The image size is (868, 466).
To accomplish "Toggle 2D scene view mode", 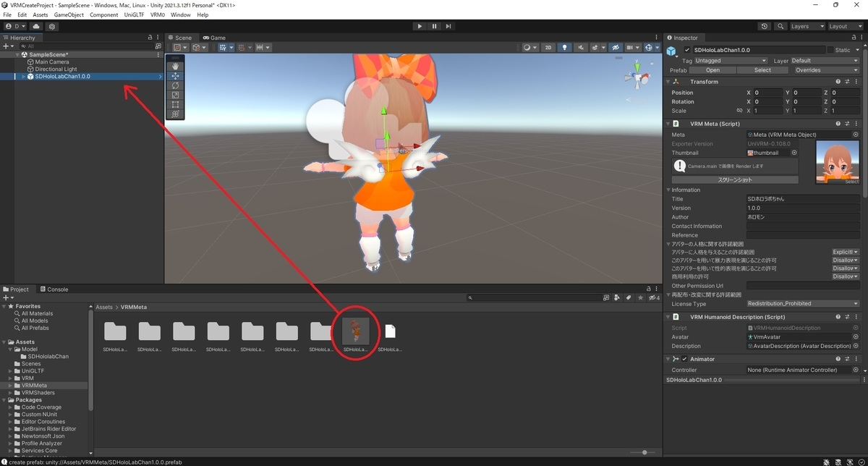I will pyautogui.click(x=548, y=48).
